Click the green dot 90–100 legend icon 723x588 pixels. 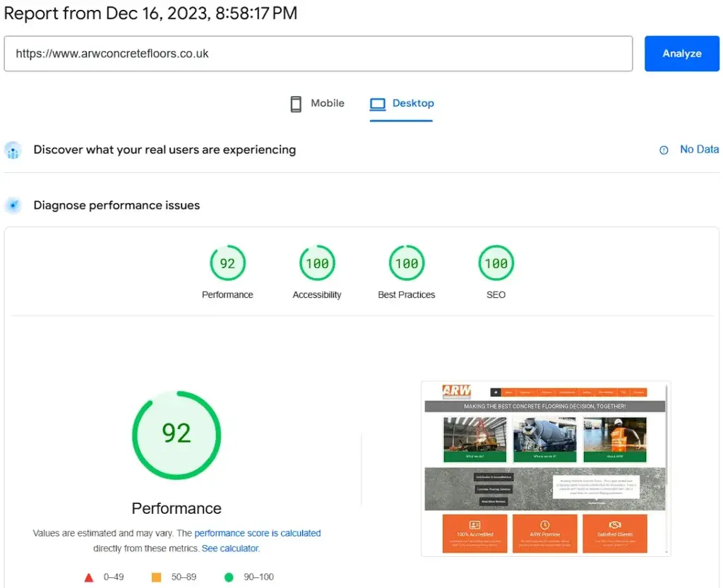coord(228,577)
